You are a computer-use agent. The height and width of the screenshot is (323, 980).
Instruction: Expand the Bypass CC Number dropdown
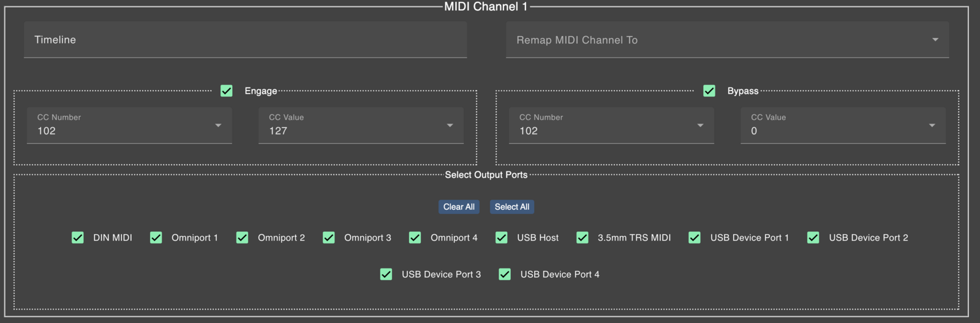point(611,126)
